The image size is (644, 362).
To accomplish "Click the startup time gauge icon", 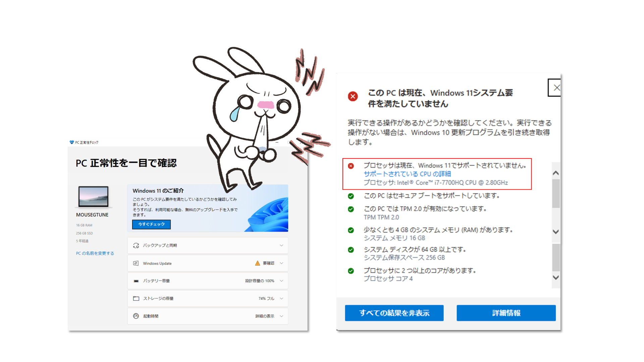I will [x=136, y=316].
